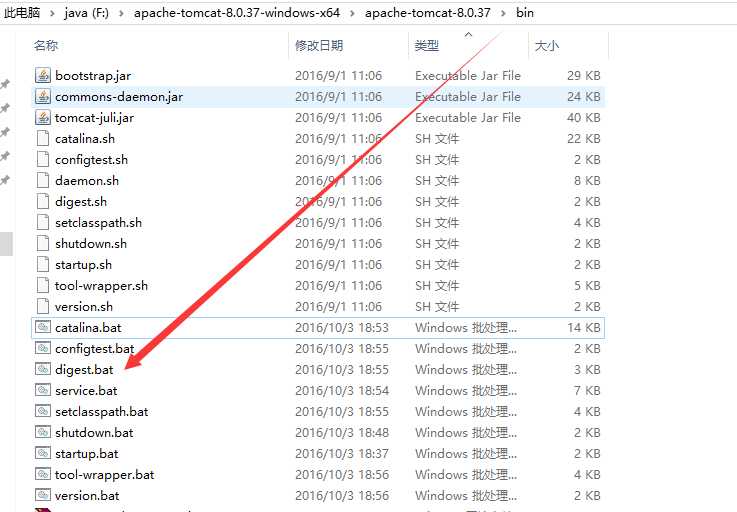This screenshot has width=737, height=512.
Task: Select the startup.bat batch icon
Action: 43,453
